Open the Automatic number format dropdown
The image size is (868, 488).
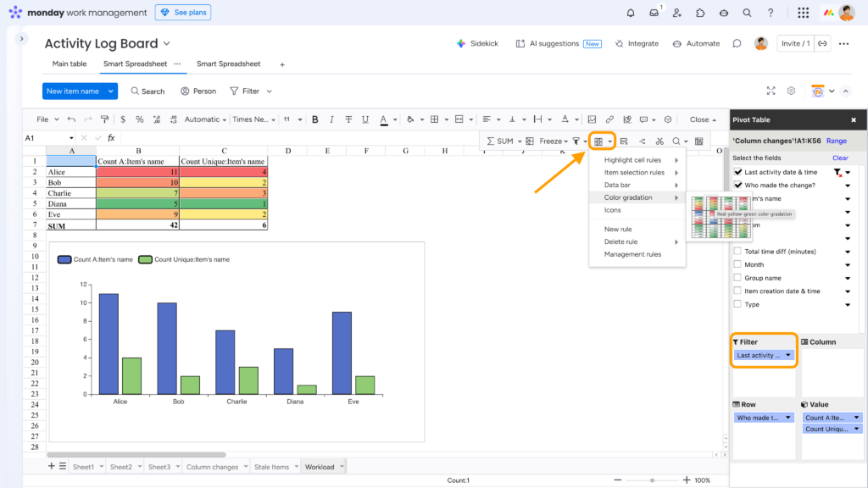tap(205, 119)
